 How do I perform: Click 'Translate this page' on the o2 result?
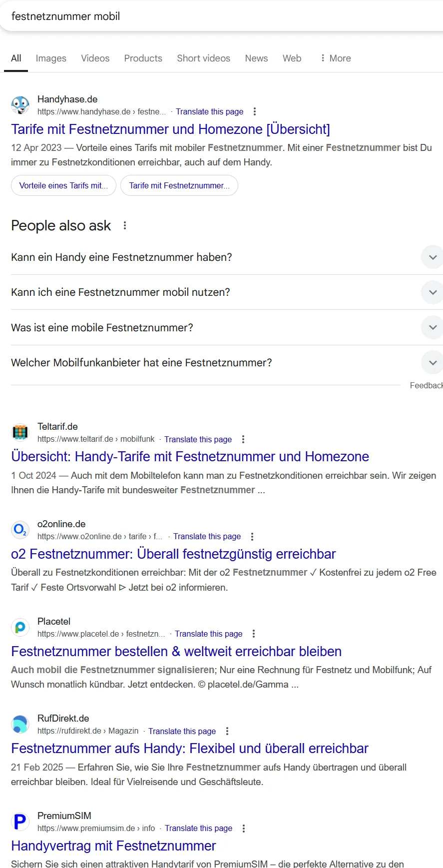click(x=207, y=536)
